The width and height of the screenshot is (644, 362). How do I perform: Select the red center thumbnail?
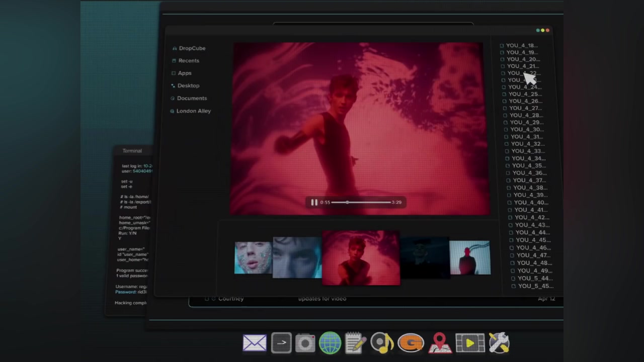pyautogui.click(x=361, y=258)
